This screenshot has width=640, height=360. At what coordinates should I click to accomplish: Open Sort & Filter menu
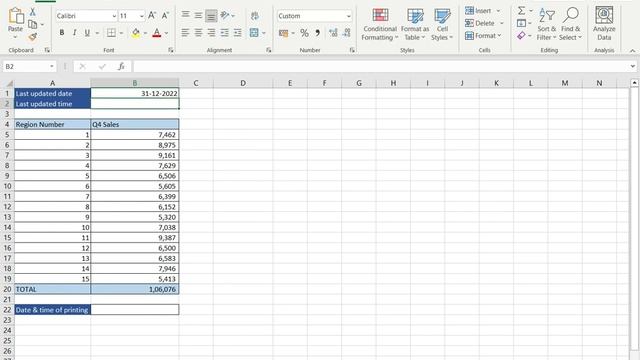pos(547,24)
